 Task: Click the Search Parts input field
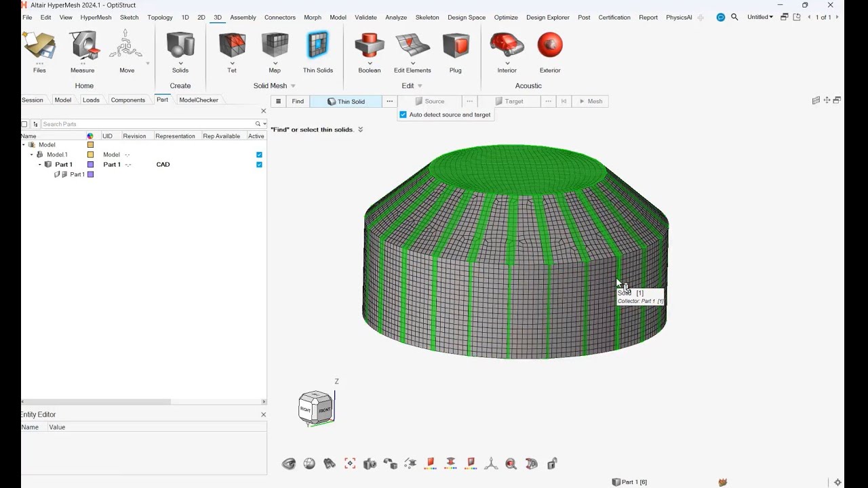148,124
